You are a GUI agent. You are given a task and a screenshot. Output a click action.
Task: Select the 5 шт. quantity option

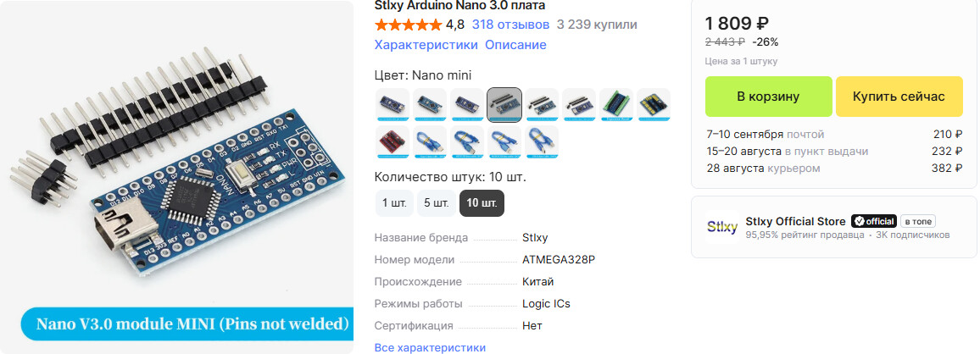click(437, 203)
